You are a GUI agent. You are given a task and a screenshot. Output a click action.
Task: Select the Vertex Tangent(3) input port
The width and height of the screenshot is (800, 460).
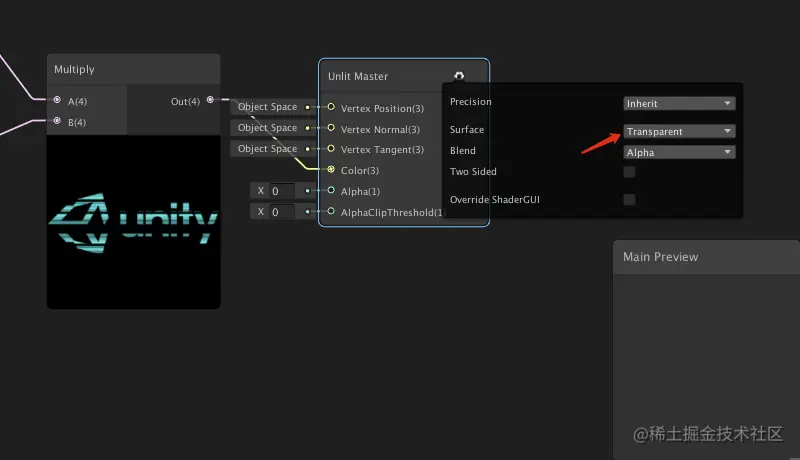[x=331, y=148]
